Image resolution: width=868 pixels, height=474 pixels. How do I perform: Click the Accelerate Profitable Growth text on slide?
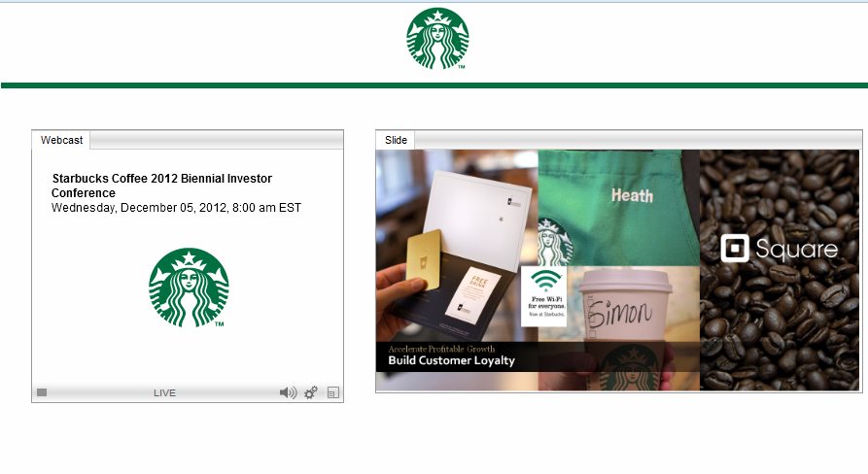click(441, 349)
